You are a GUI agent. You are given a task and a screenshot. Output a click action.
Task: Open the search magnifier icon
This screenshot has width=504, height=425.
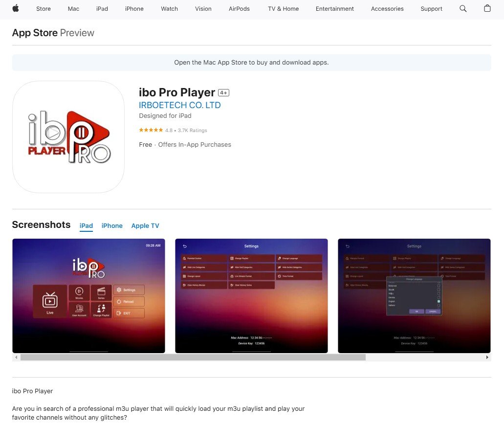click(463, 9)
